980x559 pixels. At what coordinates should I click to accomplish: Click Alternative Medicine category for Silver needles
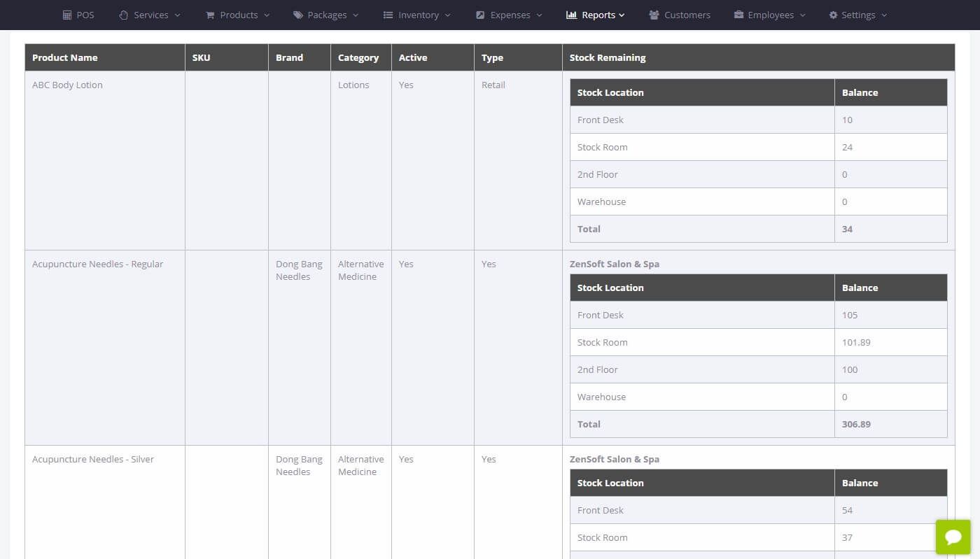pyautogui.click(x=361, y=465)
